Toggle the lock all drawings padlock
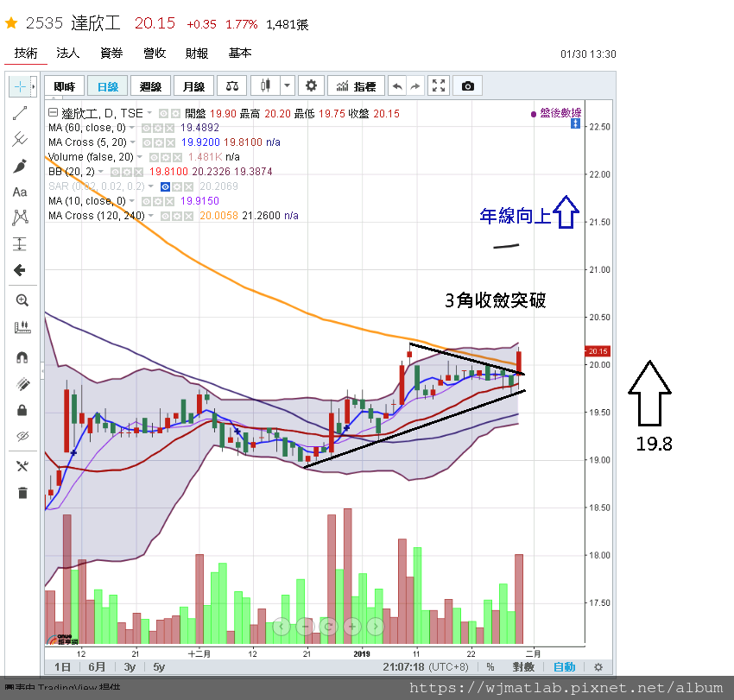Screen dimensions: 734x700 pyautogui.click(x=22, y=410)
